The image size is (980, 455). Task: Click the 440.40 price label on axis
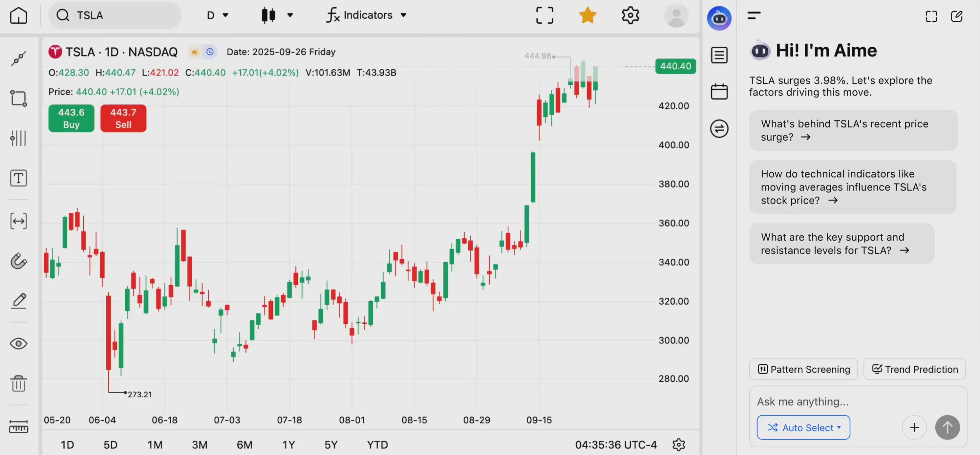tap(675, 66)
